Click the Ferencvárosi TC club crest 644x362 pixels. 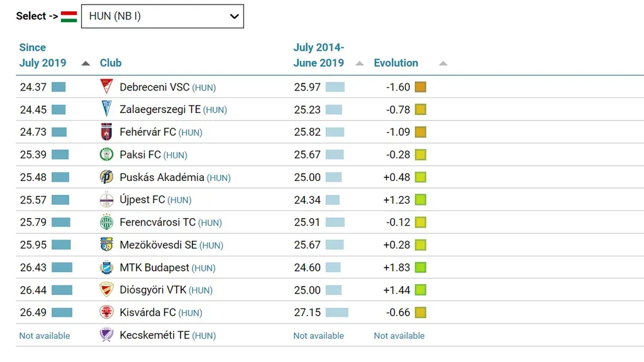(x=107, y=222)
